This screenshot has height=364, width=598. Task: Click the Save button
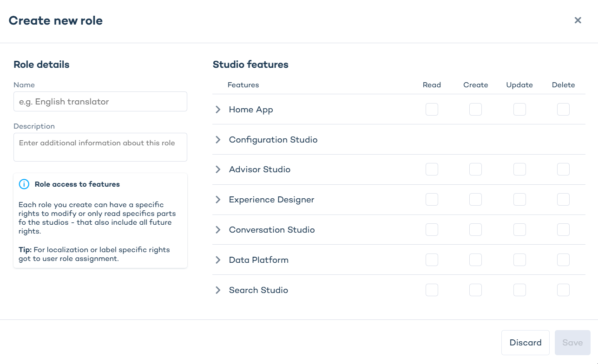pyautogui.click(x=572, y=343)
